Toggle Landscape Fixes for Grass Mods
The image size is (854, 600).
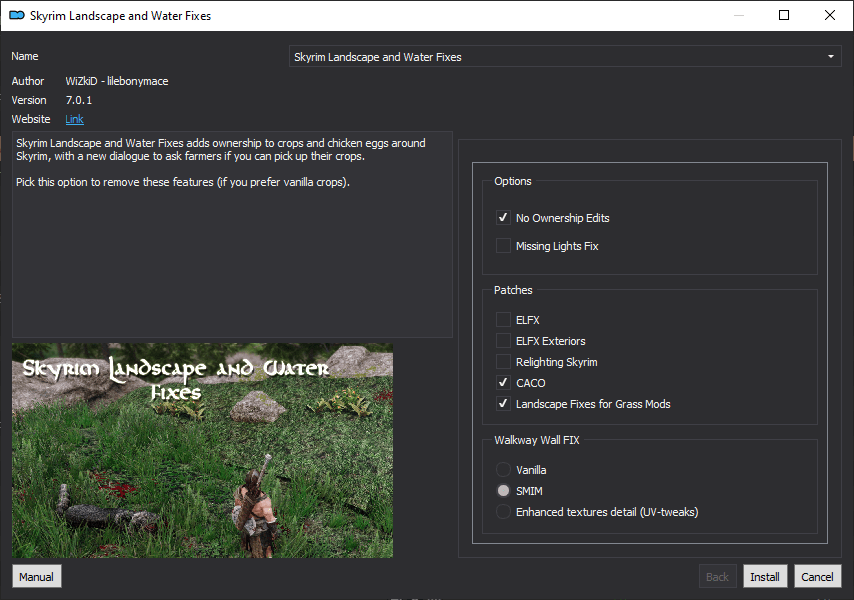pyautogui.click(x=503, y=404)
